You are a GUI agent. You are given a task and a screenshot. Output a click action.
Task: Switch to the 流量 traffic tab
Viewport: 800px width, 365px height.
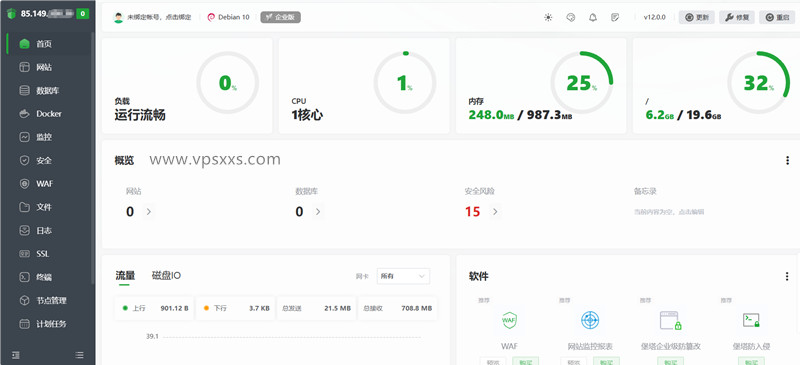pyautogui.click(x=125, y=276)
